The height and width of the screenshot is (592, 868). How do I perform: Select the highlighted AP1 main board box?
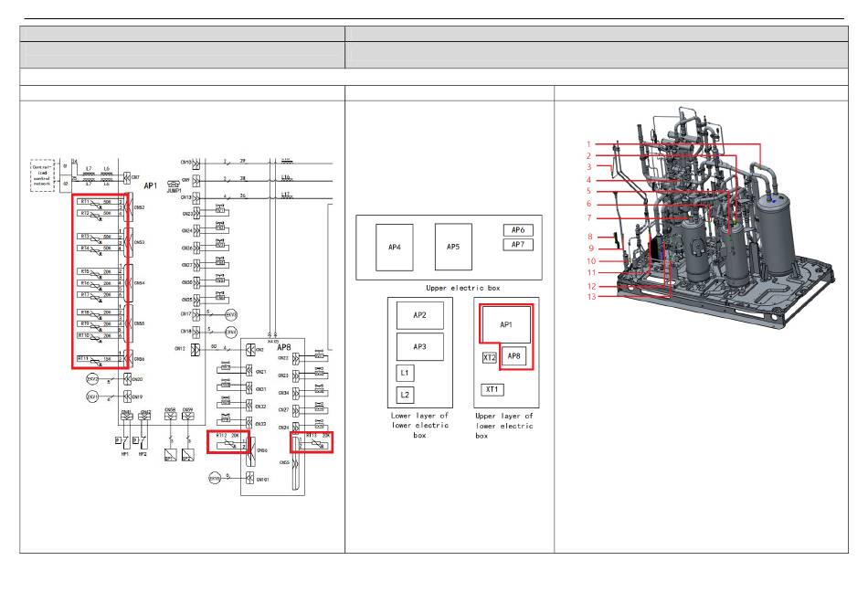point(505,323)
